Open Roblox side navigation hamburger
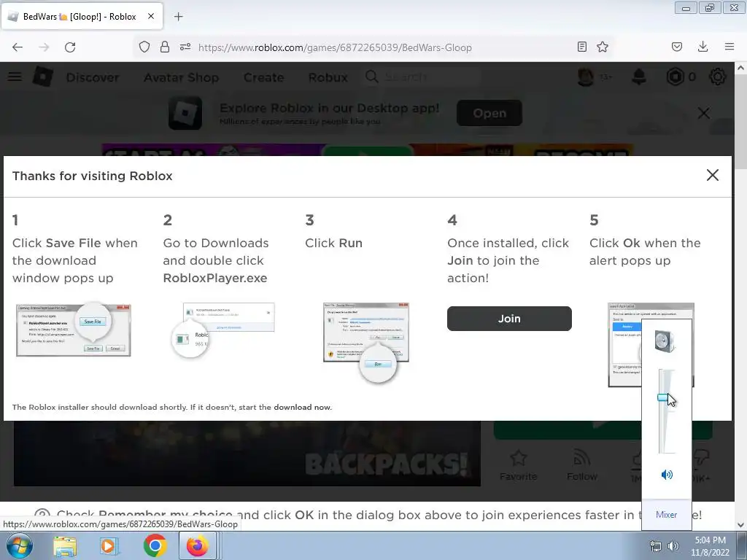 (x=15, y=77)
